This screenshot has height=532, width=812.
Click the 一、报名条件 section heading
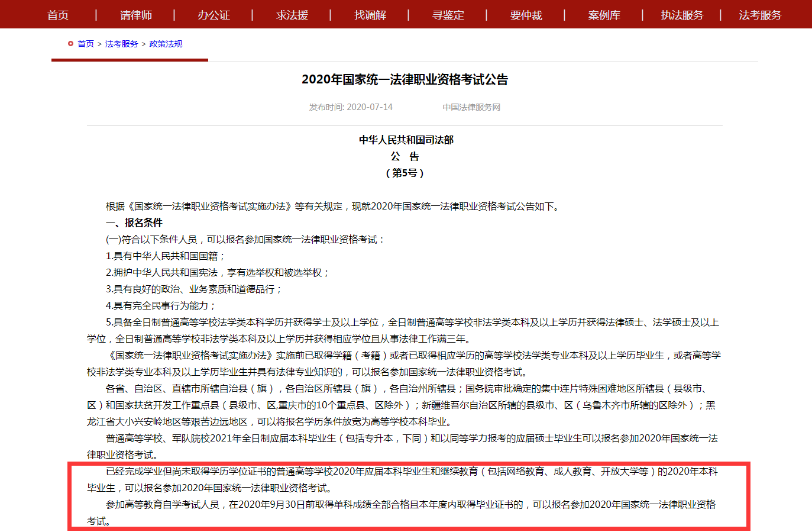tap(134, 223)
